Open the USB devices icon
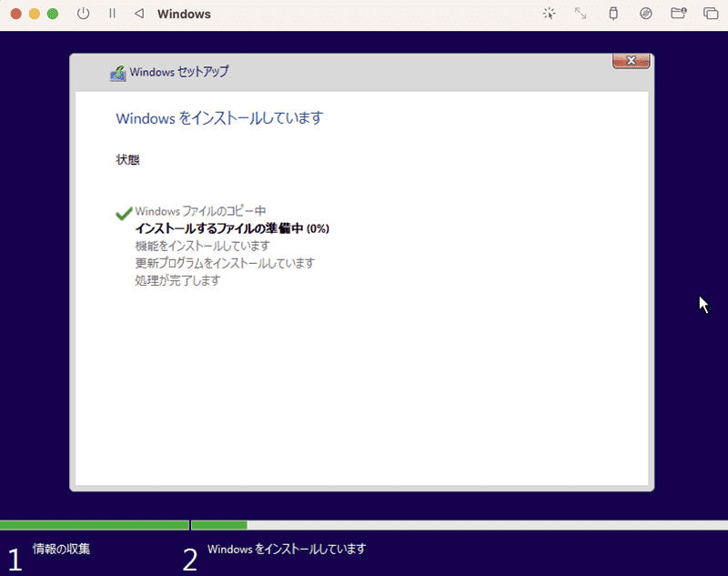728x576 pixels. (613, 14)
